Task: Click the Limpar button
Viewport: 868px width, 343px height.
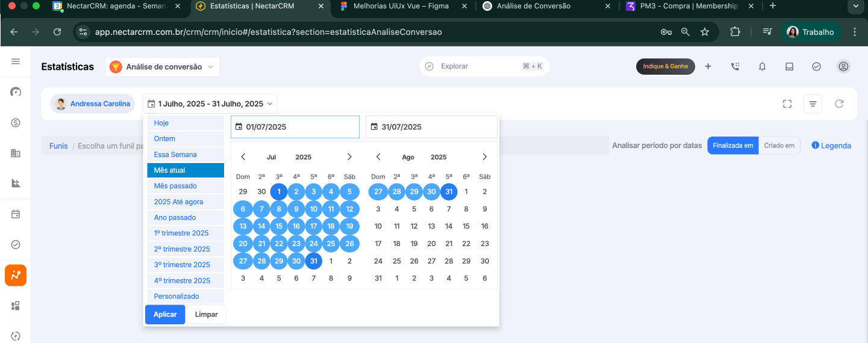Action: (207, 315)
